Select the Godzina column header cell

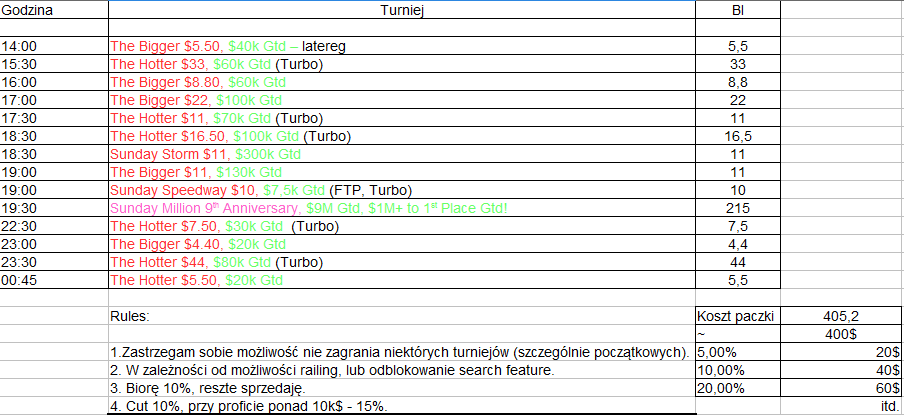54,10
